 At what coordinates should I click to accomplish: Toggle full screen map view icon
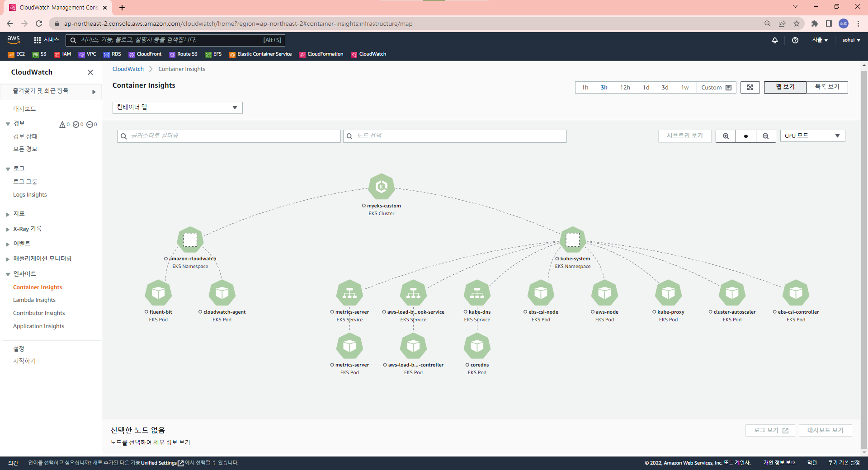coord(750,87)
